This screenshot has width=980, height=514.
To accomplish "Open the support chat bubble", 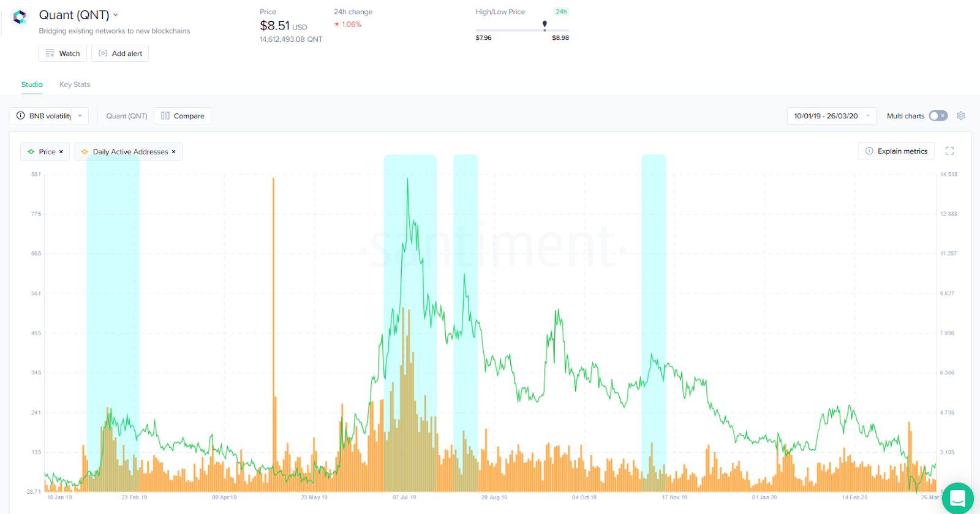I will click(x=958, y=497).
